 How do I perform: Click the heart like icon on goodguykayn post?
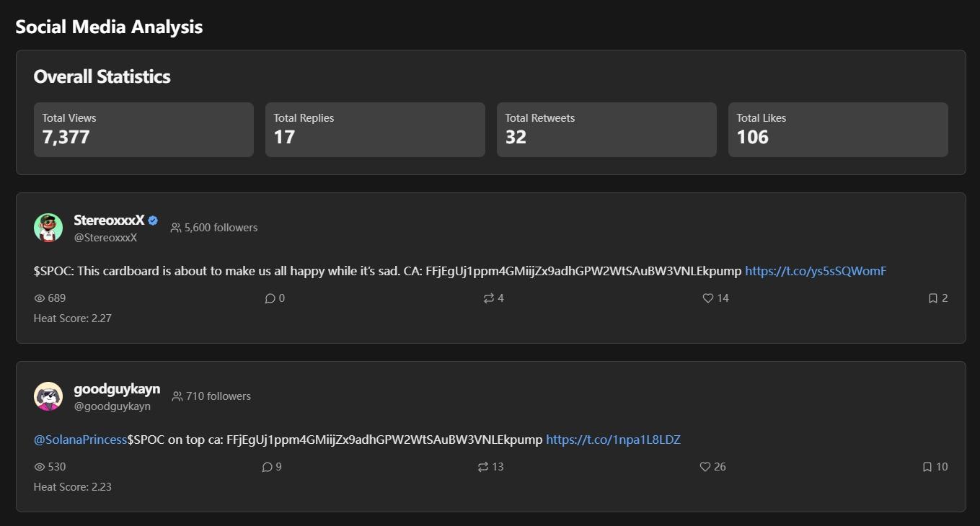click(x=705, y=467)
